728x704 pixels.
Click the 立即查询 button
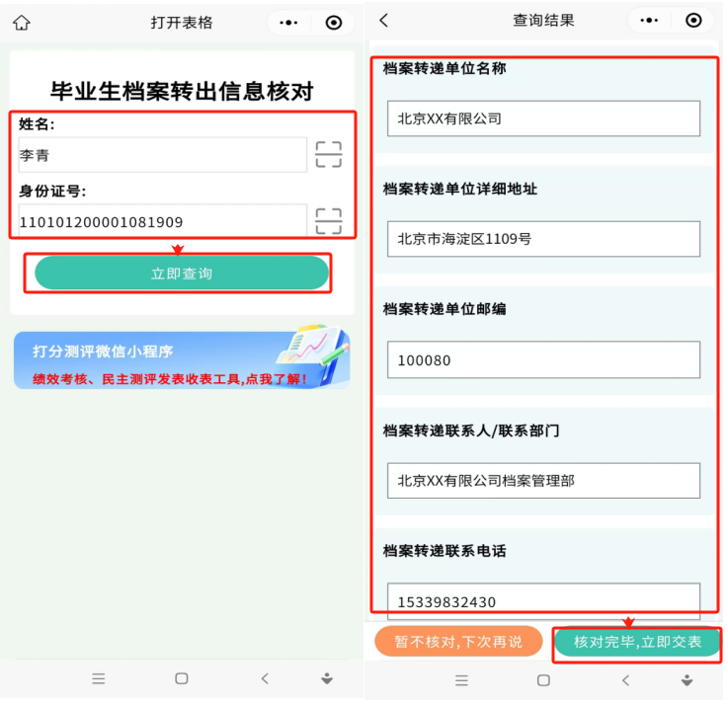pyautogui.click(x=182, y=273)
